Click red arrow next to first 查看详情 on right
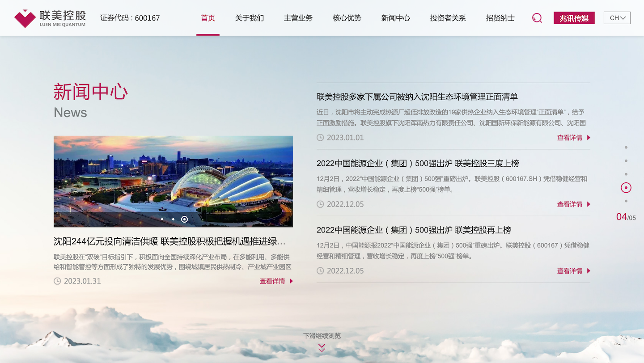Image resolution: width=644 pixels, height=363 pixels. [x=589, y=138]
